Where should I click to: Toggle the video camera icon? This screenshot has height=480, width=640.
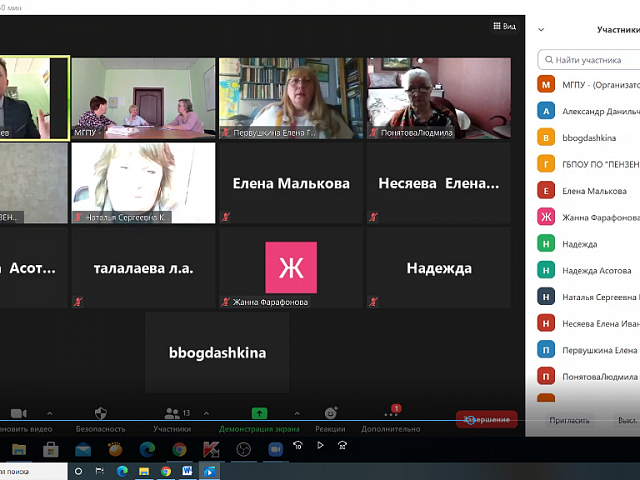[x=18, y=413]
